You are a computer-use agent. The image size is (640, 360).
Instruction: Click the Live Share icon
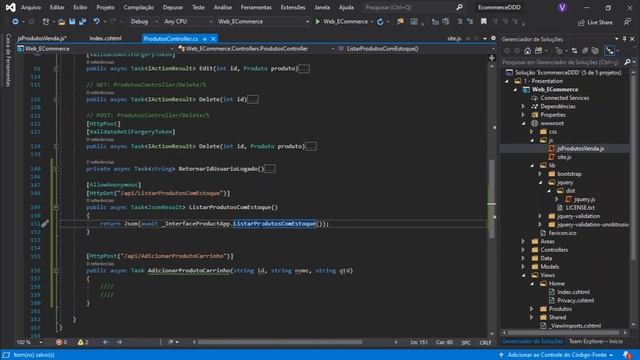[x=581, y=22]
